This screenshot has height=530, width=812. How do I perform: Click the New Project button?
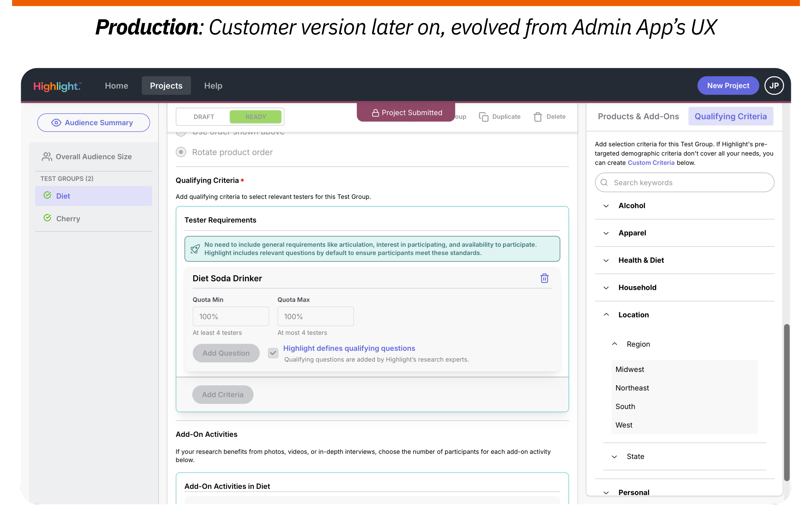tap(728, 86)
